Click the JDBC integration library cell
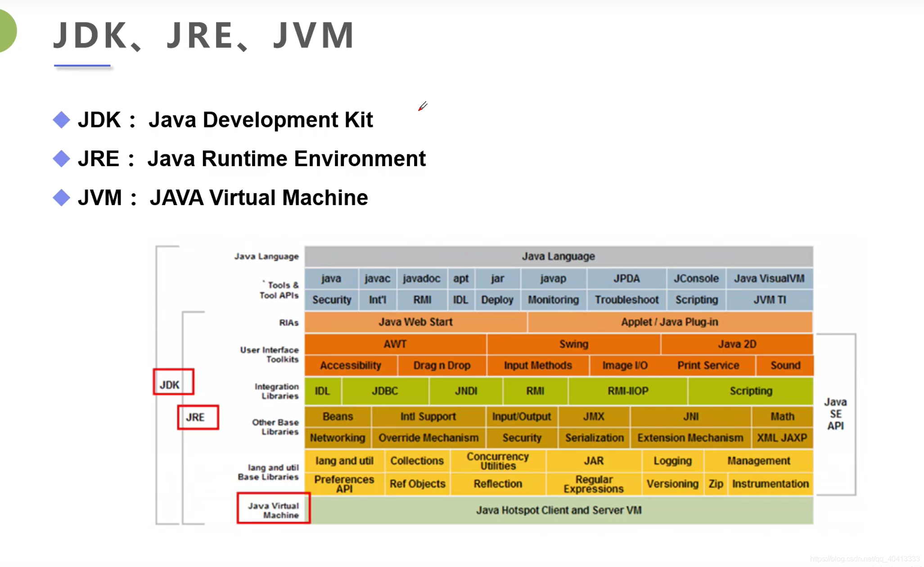 (x=385, y=391)
